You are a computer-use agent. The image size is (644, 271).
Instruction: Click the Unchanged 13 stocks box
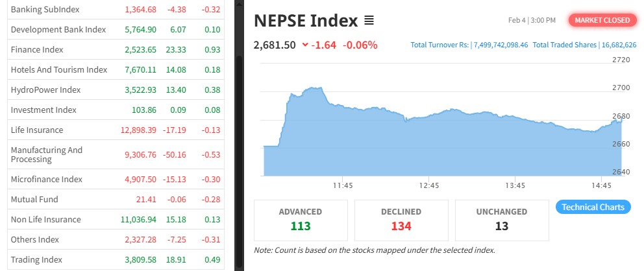point(502,219)
